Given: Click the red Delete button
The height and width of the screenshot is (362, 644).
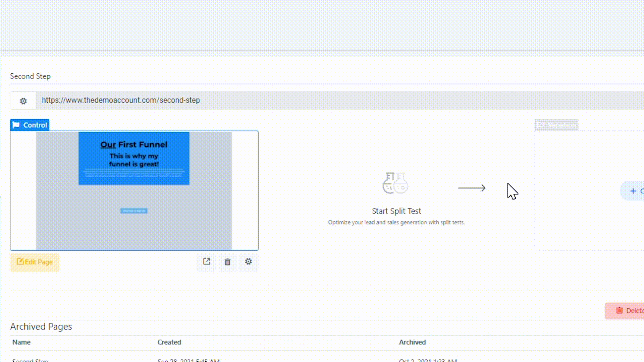Looking at the screenshot, I should (x=631, y=311).
